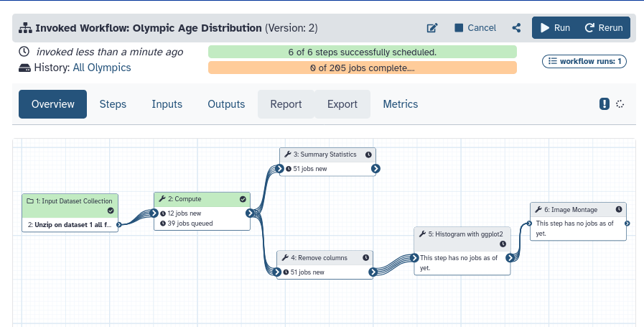Open the Export tab
The image size is (644, 327).
342,104
